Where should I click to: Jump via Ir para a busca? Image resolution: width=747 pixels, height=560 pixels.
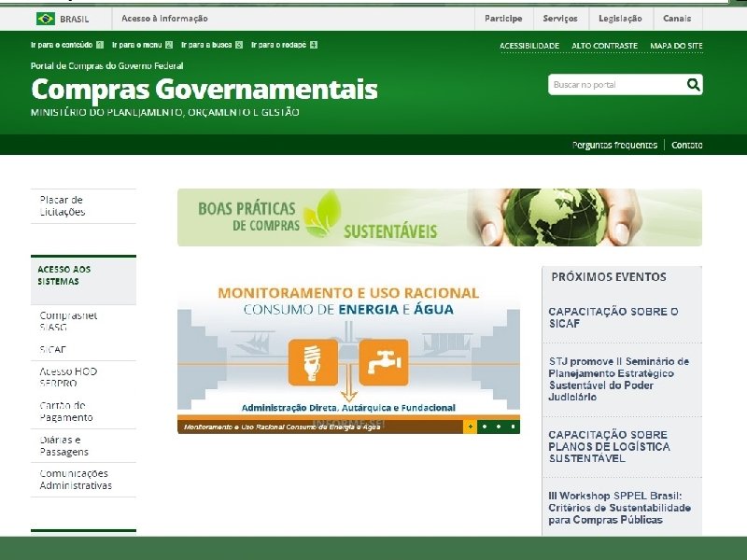coord(212,45)
